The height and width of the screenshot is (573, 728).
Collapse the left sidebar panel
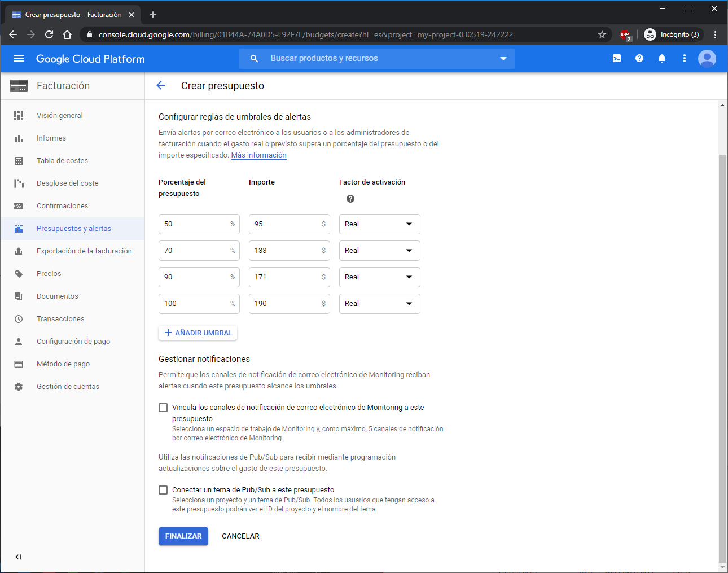pos(19,557)
